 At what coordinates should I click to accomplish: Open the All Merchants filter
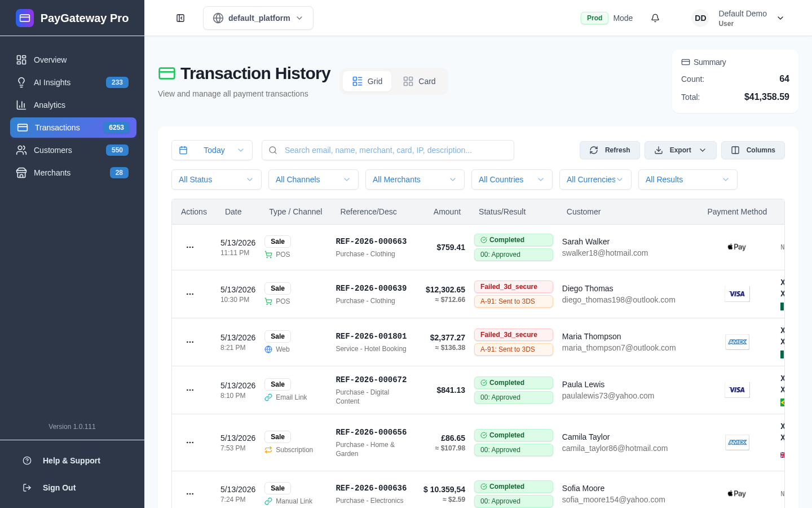coord(415,179)
